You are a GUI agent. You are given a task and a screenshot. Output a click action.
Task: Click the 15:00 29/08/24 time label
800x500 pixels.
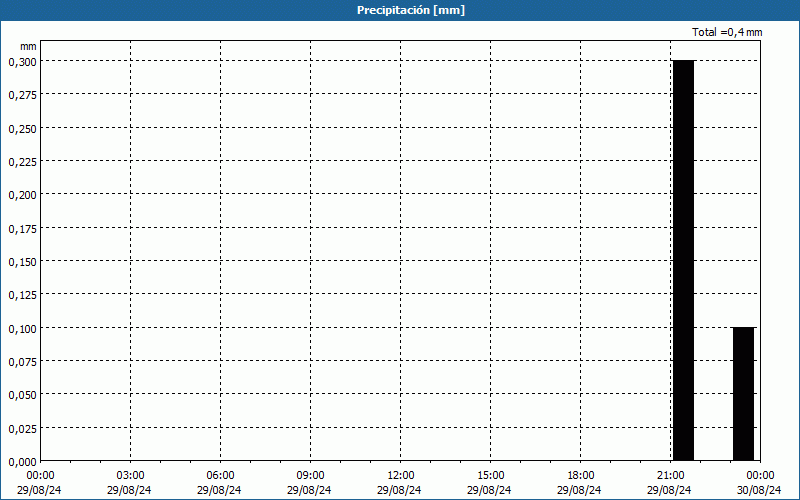pyautogui.click(x=490, y=483)
